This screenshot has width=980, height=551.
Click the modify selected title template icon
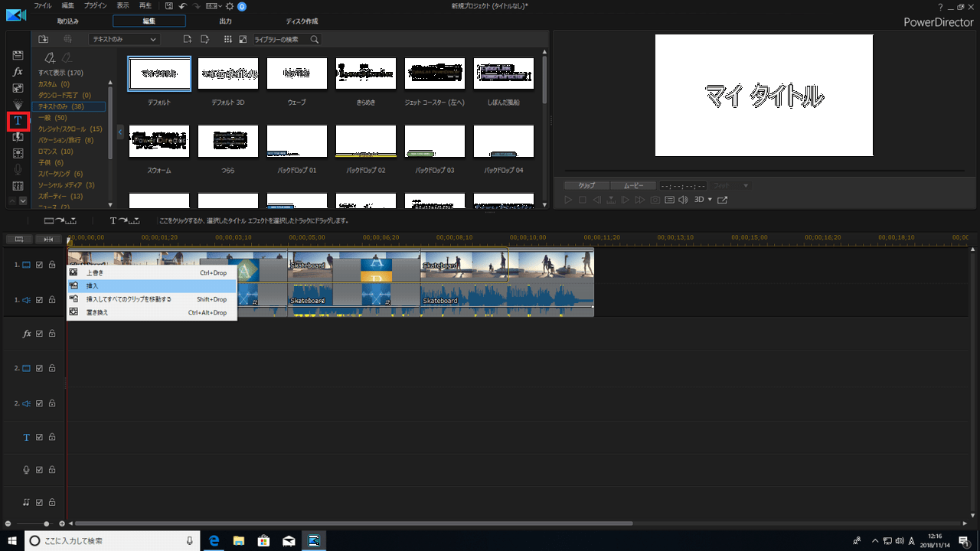(204, 39)
